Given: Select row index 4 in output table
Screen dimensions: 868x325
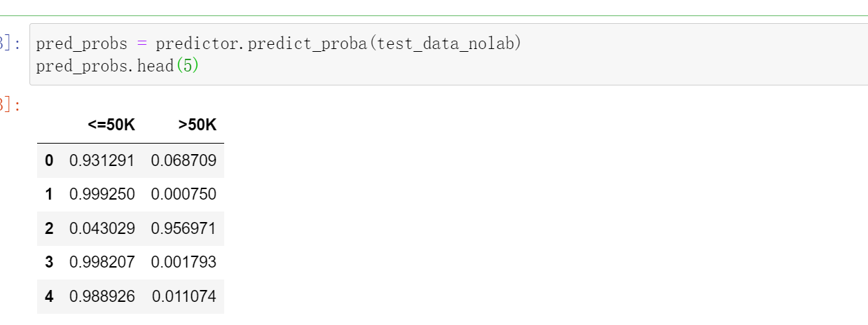Looking at the screenshot, I should point(49,296).
